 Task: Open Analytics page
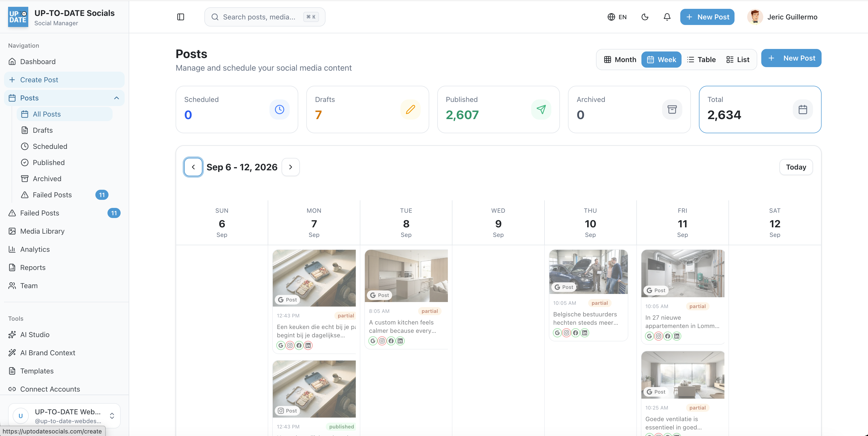pos(64,249)
